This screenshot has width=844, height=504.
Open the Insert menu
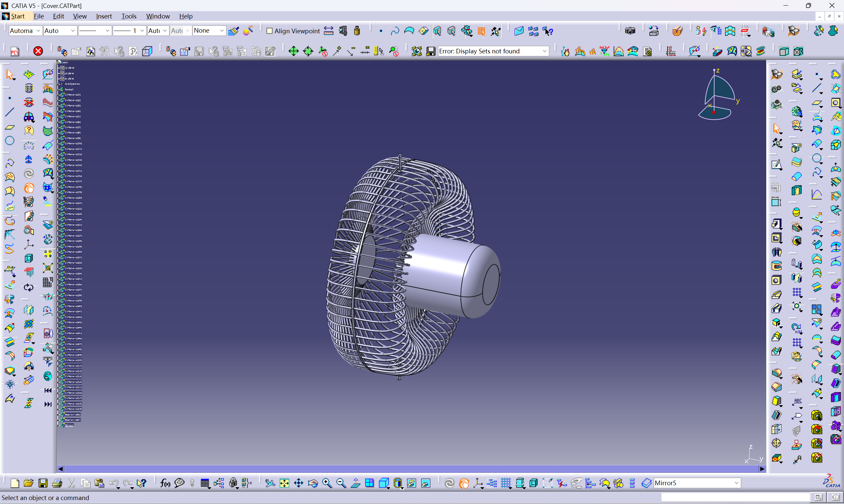[104, 16]
